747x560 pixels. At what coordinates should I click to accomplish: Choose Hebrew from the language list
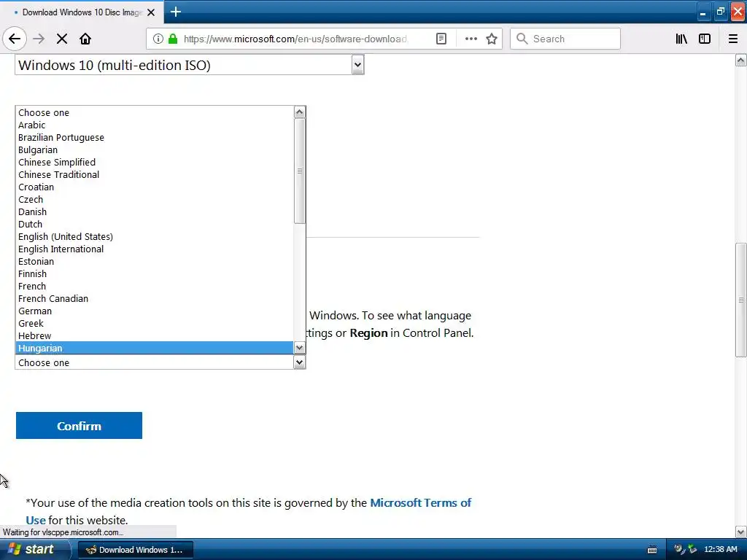(155, 335)
